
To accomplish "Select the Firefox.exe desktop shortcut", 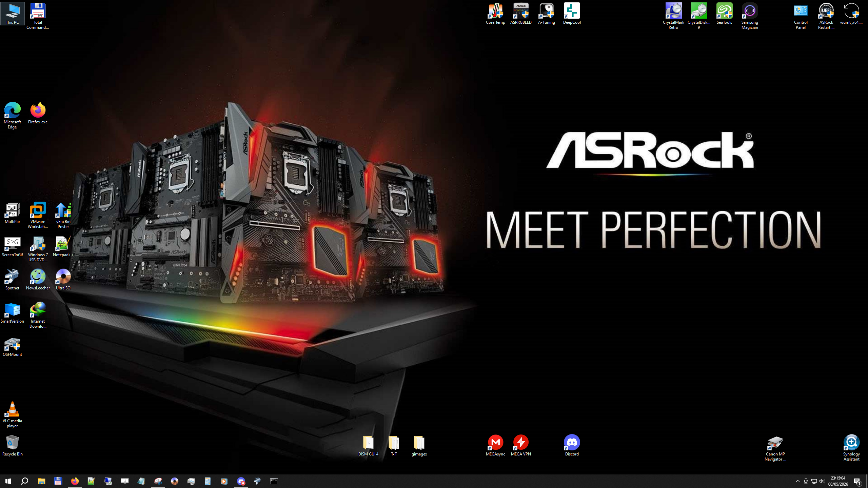I will [x=38, y=114].
